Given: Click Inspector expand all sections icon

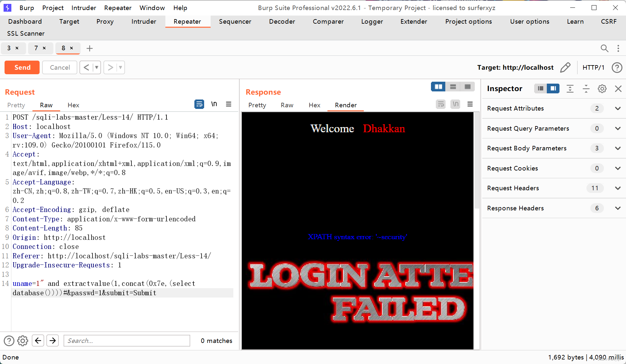Looking at the screenshot, I should coord(570,88).
